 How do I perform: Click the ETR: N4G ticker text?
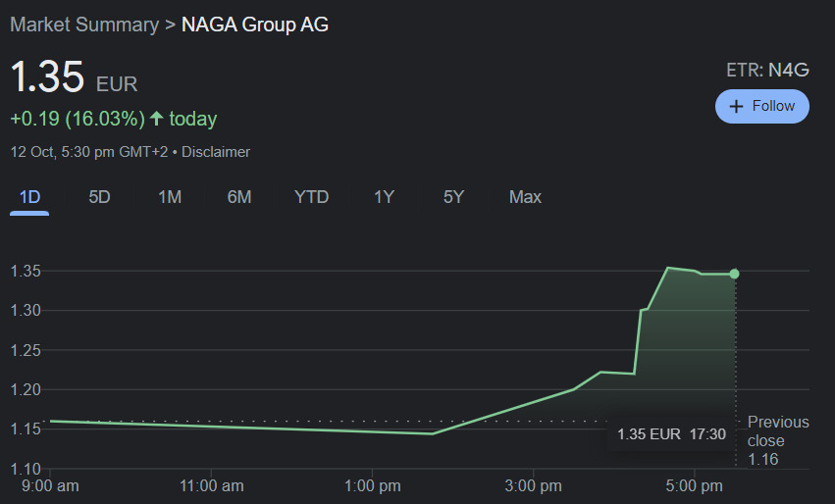[767, 70]
